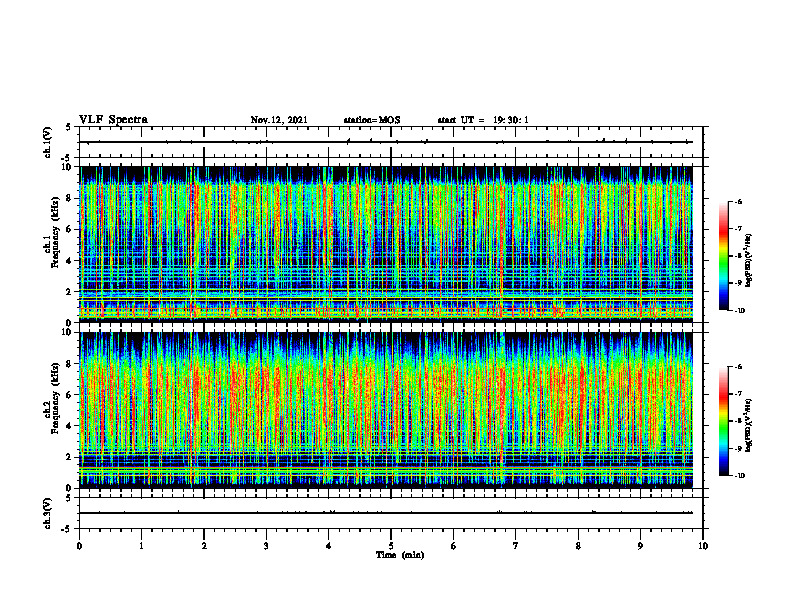Click the time-axis tick label "4"
This screenshot has width=792, height=612.
pyautogui.click(x=328, y=546)
